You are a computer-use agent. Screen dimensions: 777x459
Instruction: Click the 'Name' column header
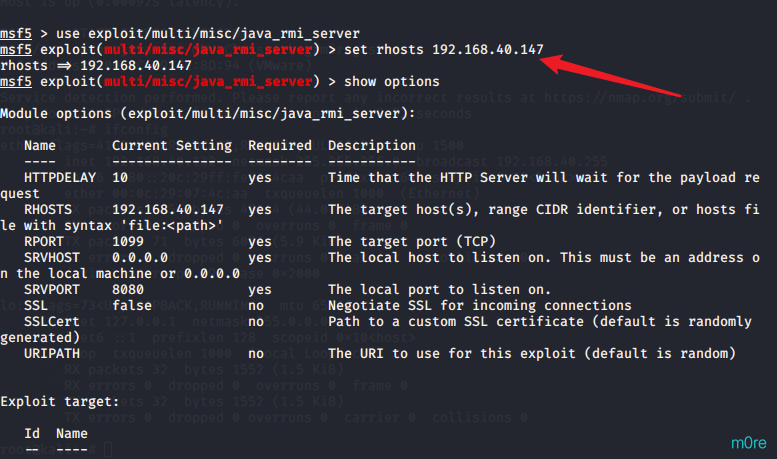coord(40,146)
